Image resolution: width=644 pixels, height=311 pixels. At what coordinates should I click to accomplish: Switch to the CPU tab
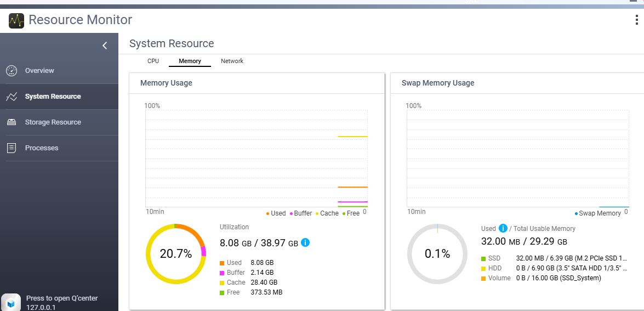(153, 61)
